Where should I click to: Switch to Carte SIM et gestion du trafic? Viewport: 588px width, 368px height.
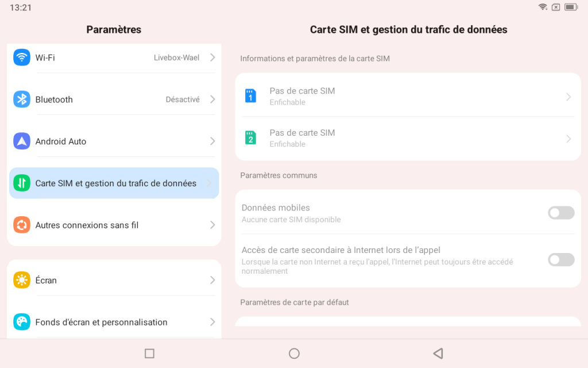(114, 183)
